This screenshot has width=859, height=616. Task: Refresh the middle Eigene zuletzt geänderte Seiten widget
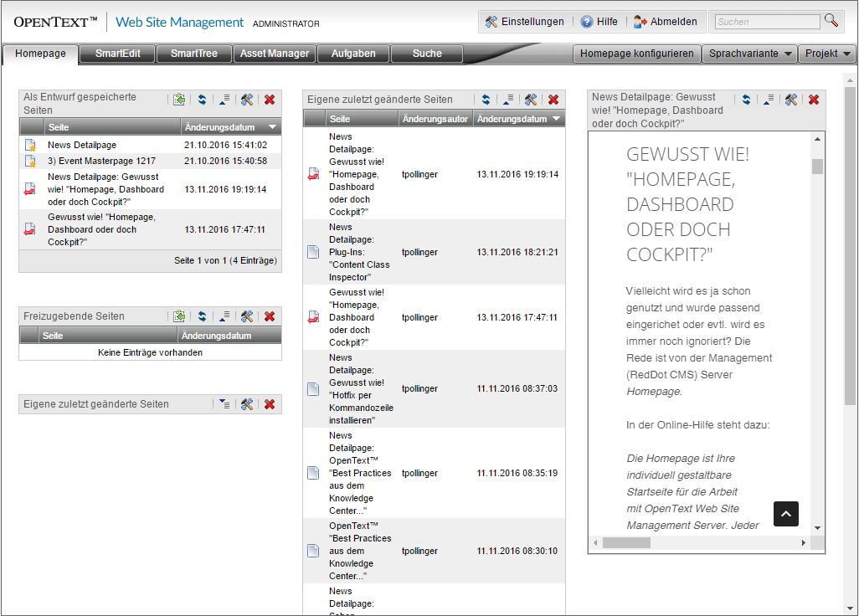coord(486,100)
